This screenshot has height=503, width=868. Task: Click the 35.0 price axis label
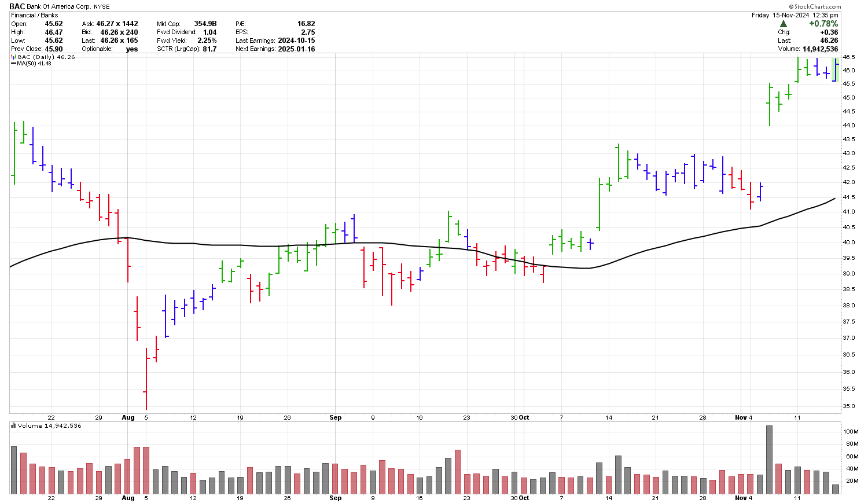pyautogui.click(x=848, y=406)
